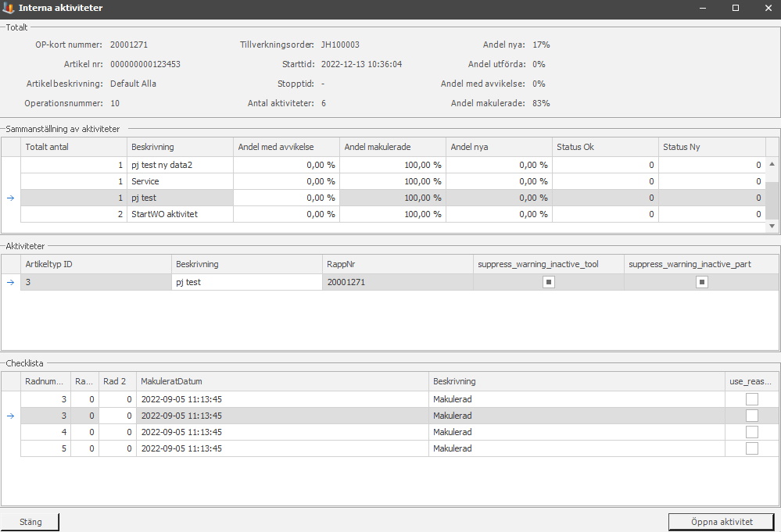Viewport: 781px width, 532px height.
Task: Click Artikeltyp ID cell with value 3
Action: point(96,282)
